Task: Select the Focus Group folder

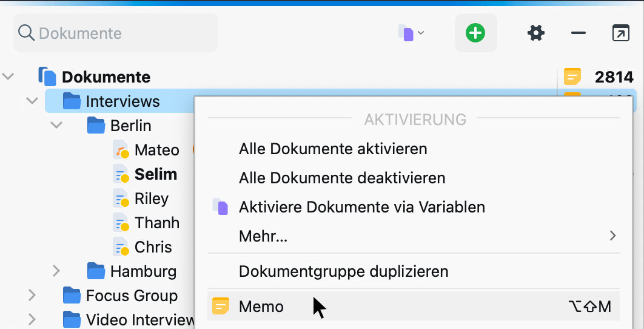Action: pos(132,296)
